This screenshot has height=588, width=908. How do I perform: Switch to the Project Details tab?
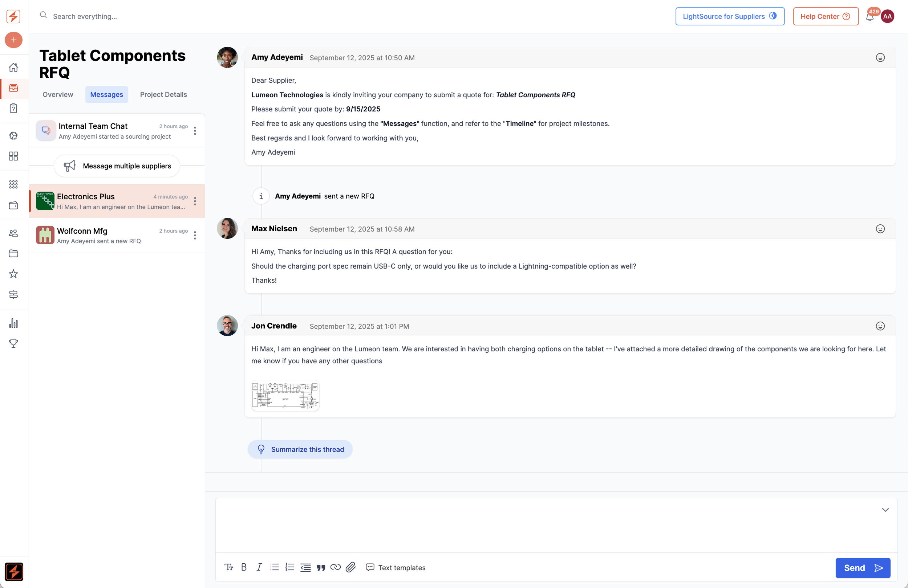163,95
